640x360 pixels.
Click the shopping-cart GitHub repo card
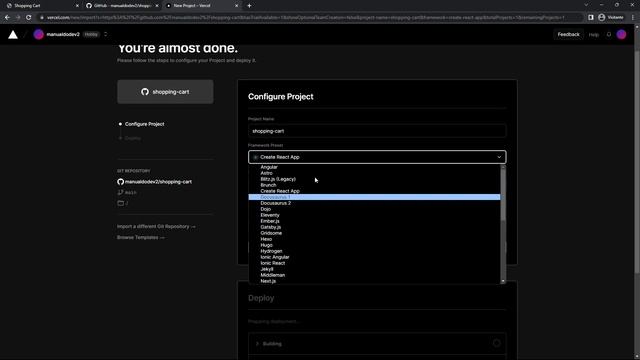point(165,92)
